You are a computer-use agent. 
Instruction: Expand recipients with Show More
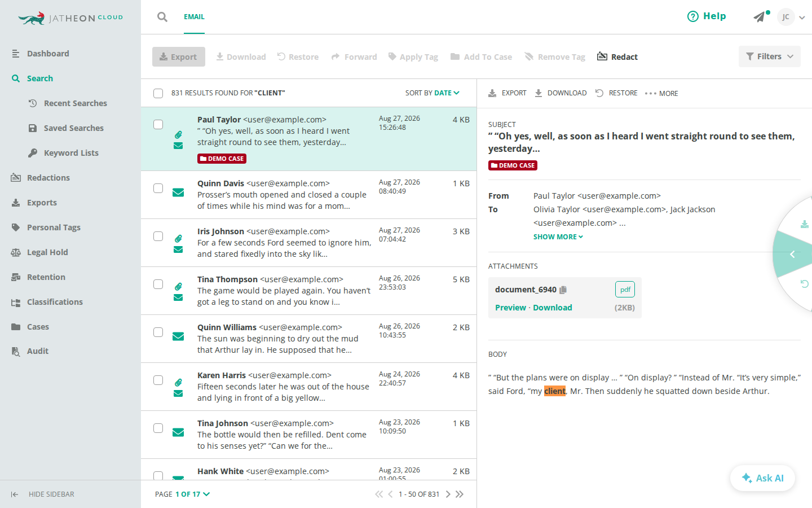click(558, 237)
